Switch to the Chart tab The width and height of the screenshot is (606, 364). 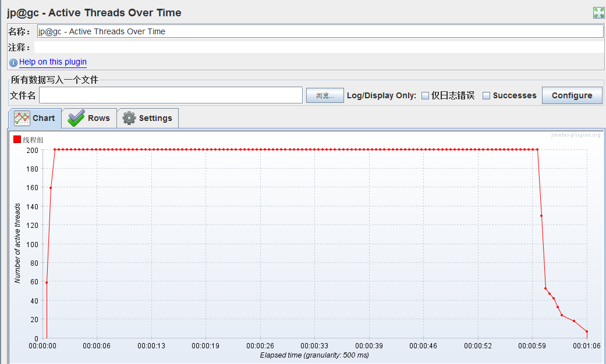coord(35,118)
